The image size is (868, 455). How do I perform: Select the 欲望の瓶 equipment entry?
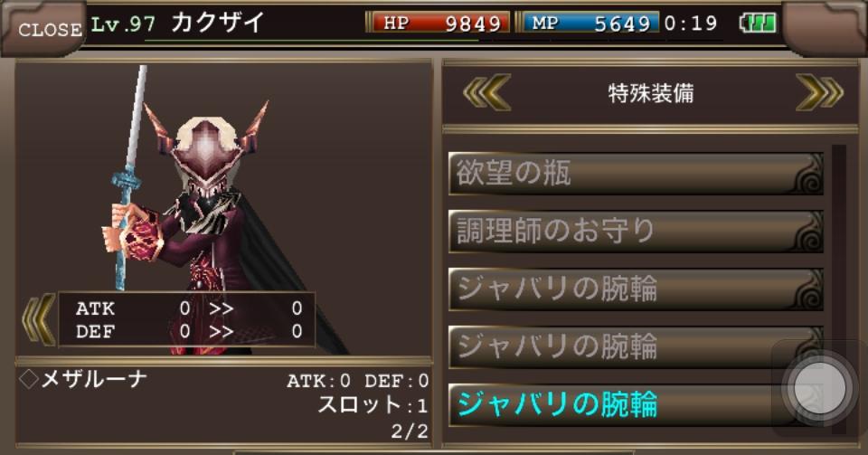pyautogui.click(x=636, y=174)
